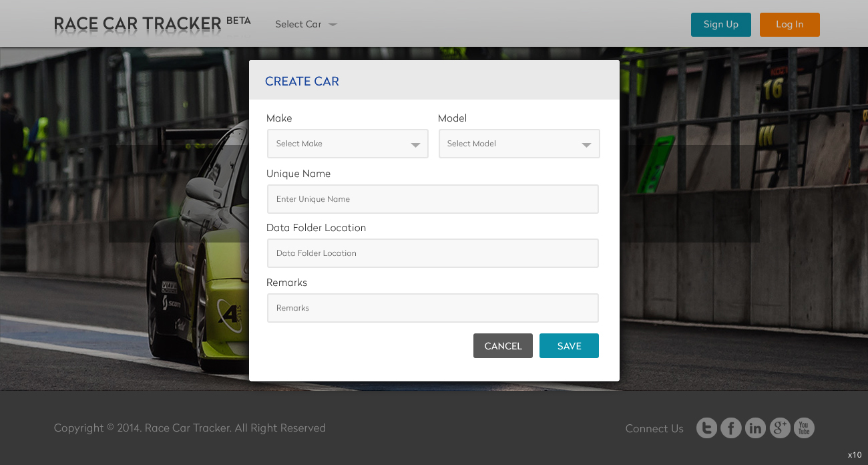Click the Log In button
Image resolution: width=868 pixels, height=465 pixels.
click(x=790, y=24)
